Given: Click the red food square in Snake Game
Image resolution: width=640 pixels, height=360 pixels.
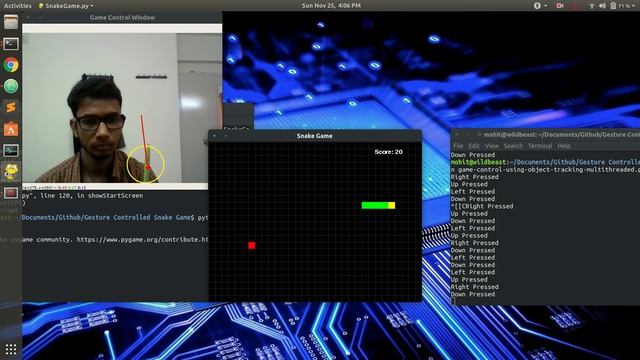Looking at the screenshot, I should click(x=251, y=245).
